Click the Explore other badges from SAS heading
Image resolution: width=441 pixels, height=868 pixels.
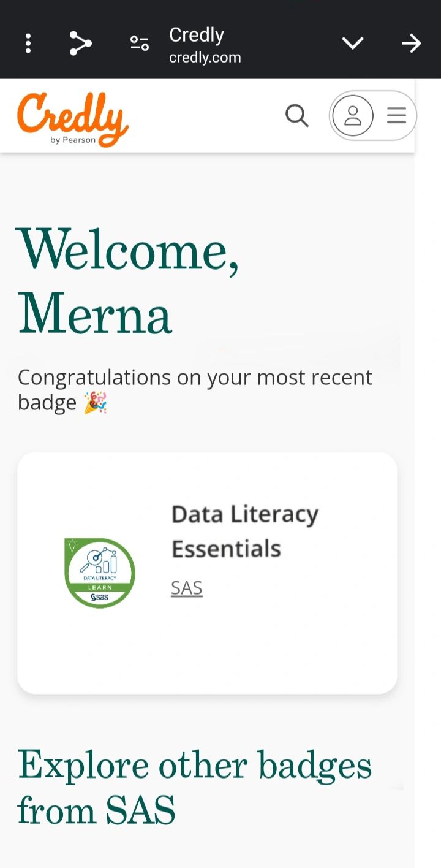pos(195,787)
